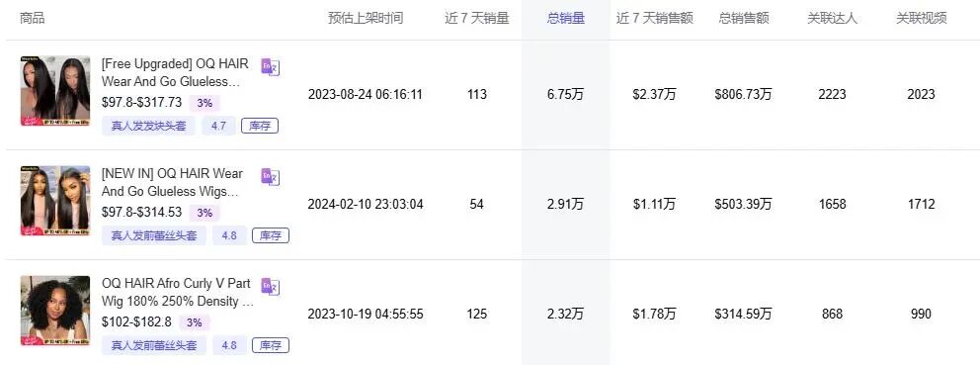Click total sales 6.75万
Viewport: 980px width, 365px height.
pos(566,95)
